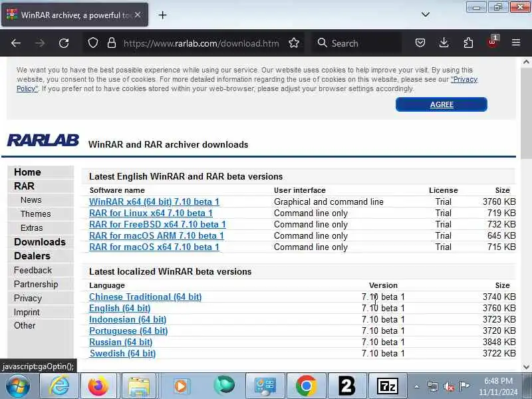Download RAR for macOS x64 beta
This screenshot has height=399, width=532.
(x=154, y=247)
